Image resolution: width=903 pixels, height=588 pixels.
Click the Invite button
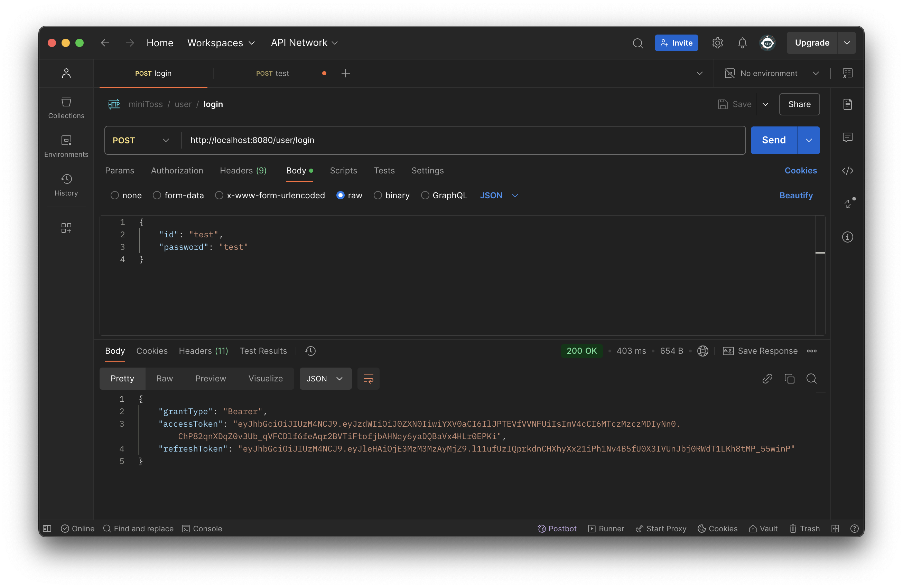click(x=676, y=43)
